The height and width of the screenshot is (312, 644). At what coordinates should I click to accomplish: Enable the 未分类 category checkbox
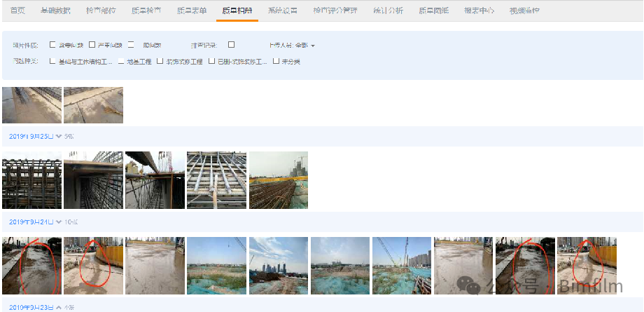coord(276,61)
